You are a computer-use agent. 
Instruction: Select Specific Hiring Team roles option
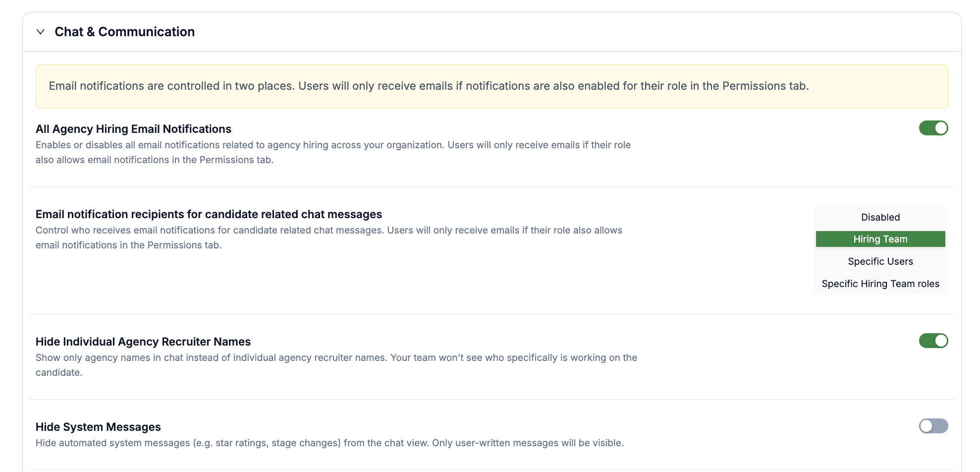(880, 284)
